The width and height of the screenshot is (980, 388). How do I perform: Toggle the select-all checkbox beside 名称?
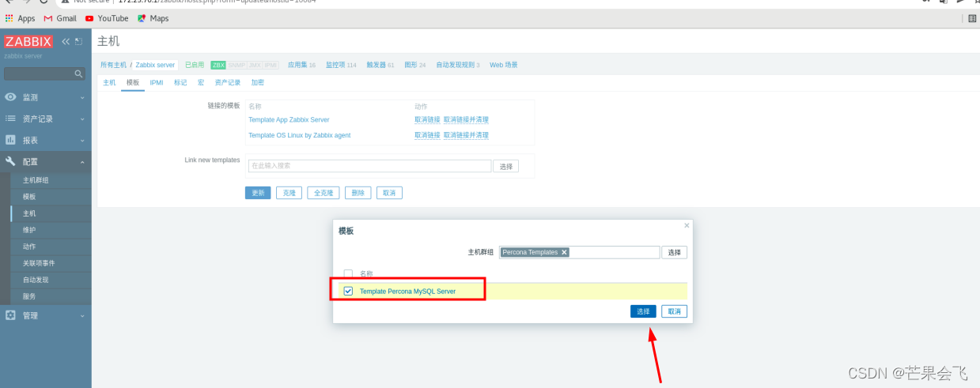(x=348, y=273)
